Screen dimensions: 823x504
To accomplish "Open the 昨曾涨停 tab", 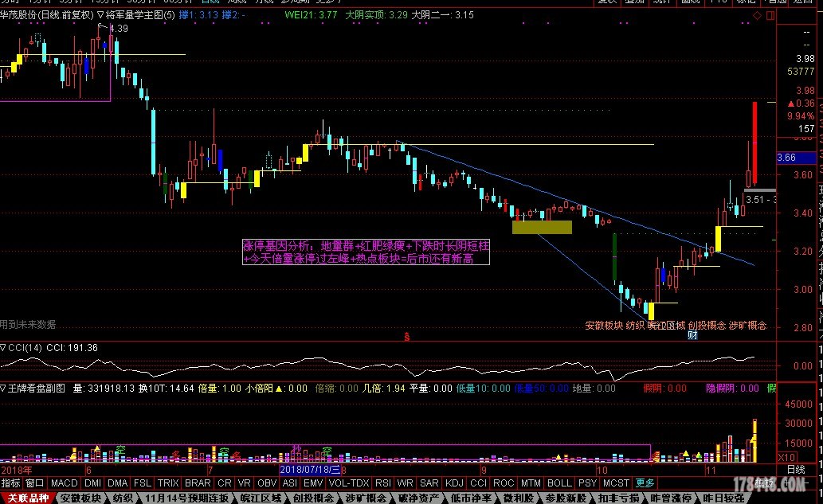I will (x=672, y=498).
